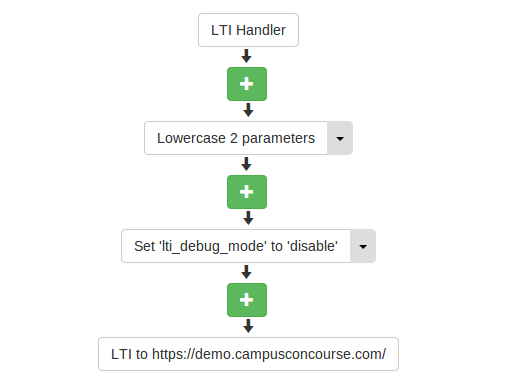Viewport: 506px width, 384px height.
Task: Click Set 'lti_debug_mode' to 'disable' label
Action: point(236,246)
